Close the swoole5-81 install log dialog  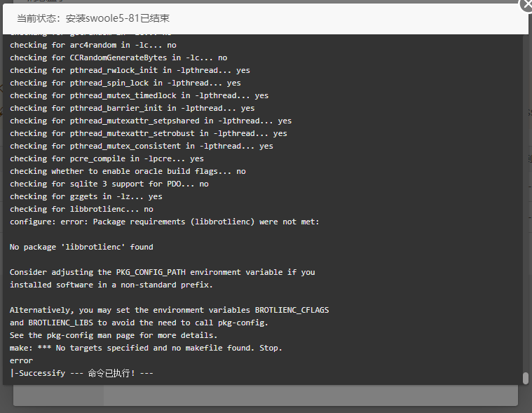pyautogui.click(x=526, y=6)
